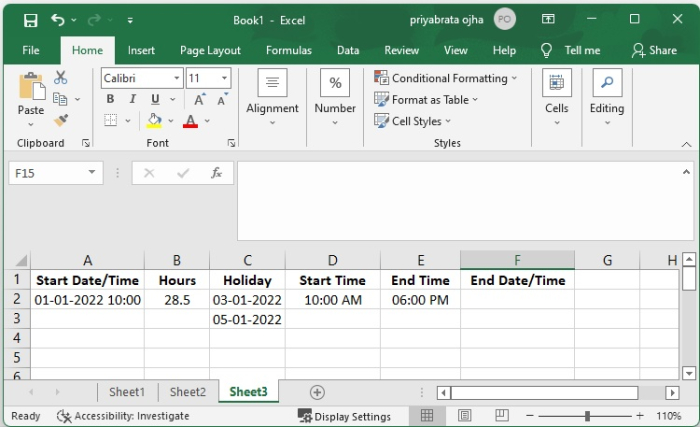700x427 pixels.
Task: Open Clipboard dialog launcher
Action: (x=86, y=143)
